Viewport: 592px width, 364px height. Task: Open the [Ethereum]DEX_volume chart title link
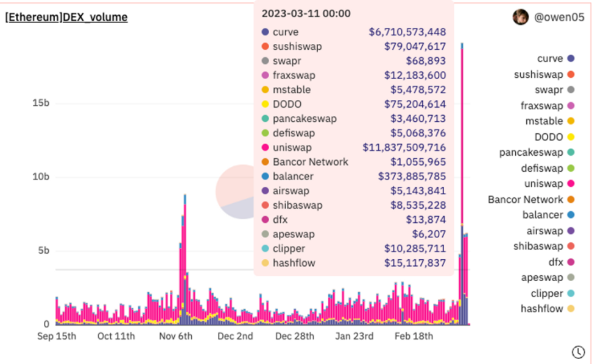pyautogui.click(x=66, y=18)
